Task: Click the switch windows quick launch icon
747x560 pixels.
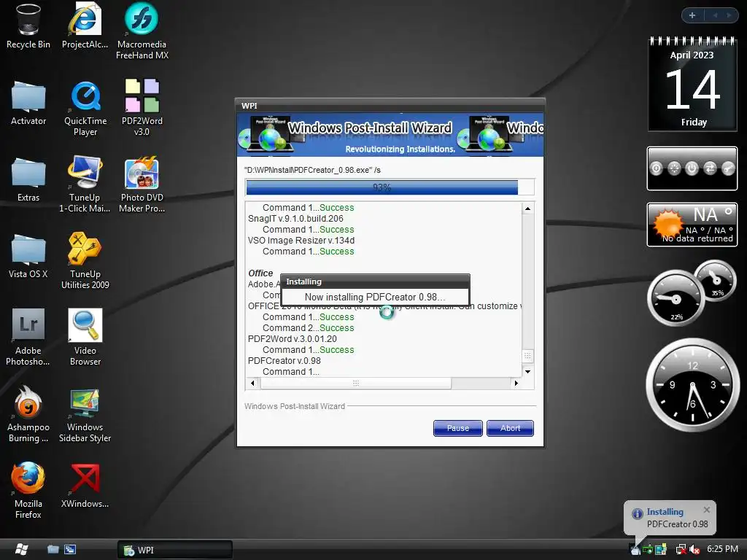Action: pyautogui.click(x=70, y=549)
